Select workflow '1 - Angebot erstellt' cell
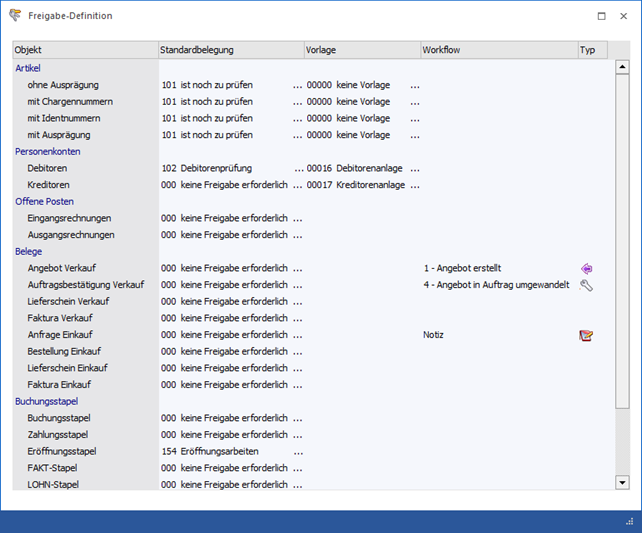The height and width of the screenshot is (533, 642). click(x=462, y=268)
